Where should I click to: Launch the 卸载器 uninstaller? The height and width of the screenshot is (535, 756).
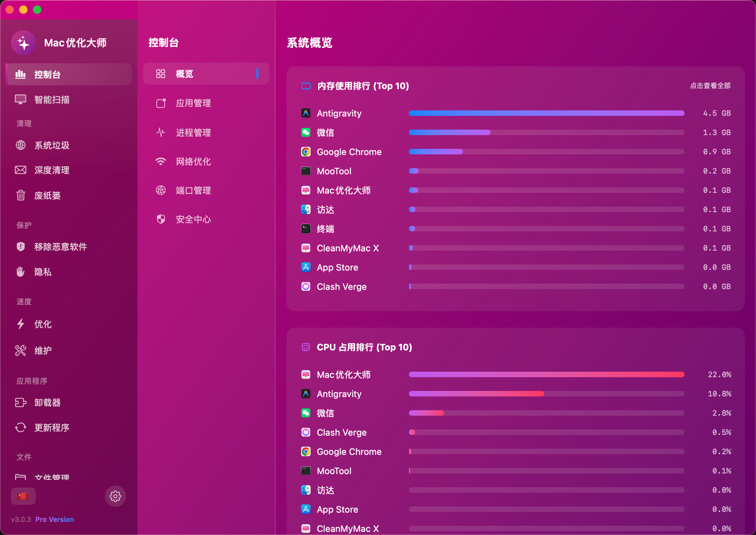tap(47, 402)
